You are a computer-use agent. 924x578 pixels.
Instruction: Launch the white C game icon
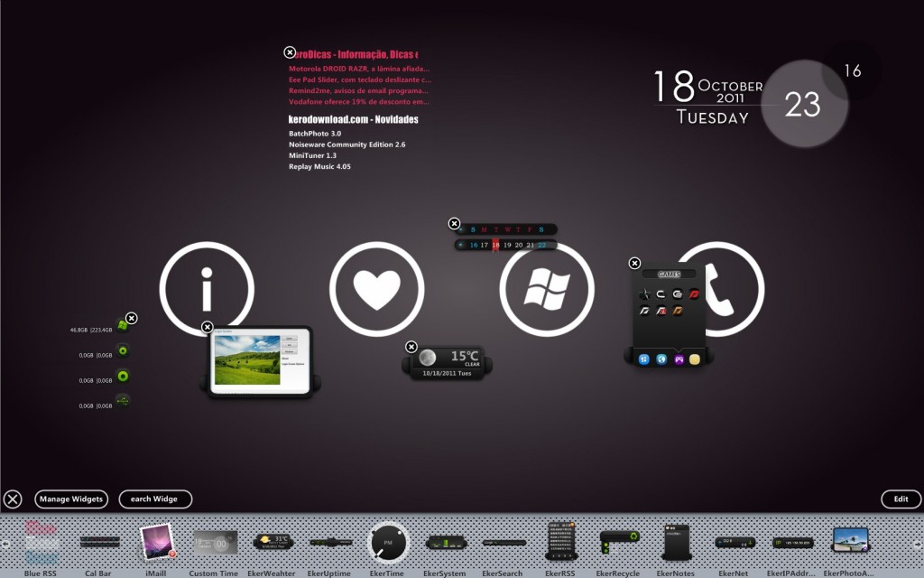coord(661,294)
